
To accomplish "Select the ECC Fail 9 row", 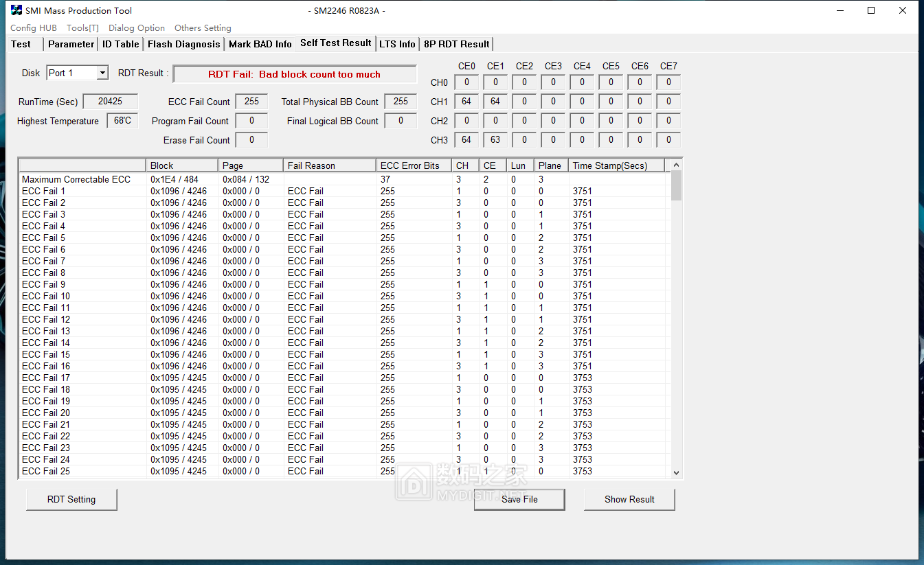I will tap(343, 284).
